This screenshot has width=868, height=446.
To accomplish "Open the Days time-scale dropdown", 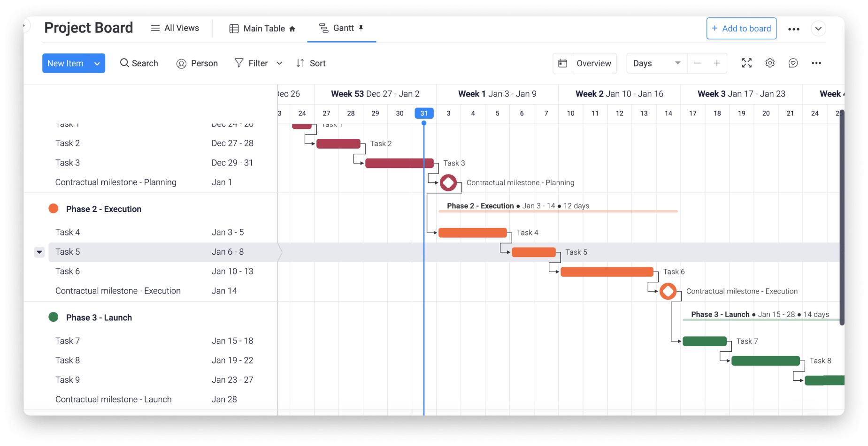I will click(655, 63).
